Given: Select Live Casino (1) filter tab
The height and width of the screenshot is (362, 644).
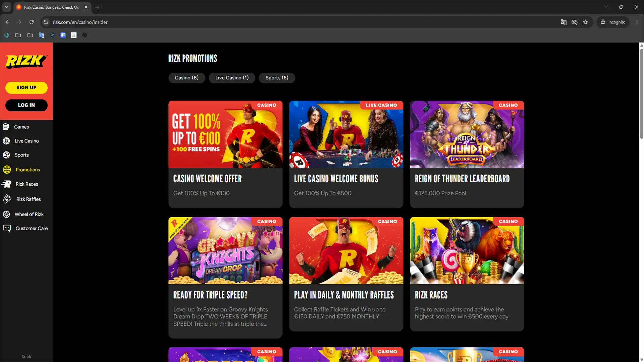Looking at the screenshot, I should click(x=232, y=78).
